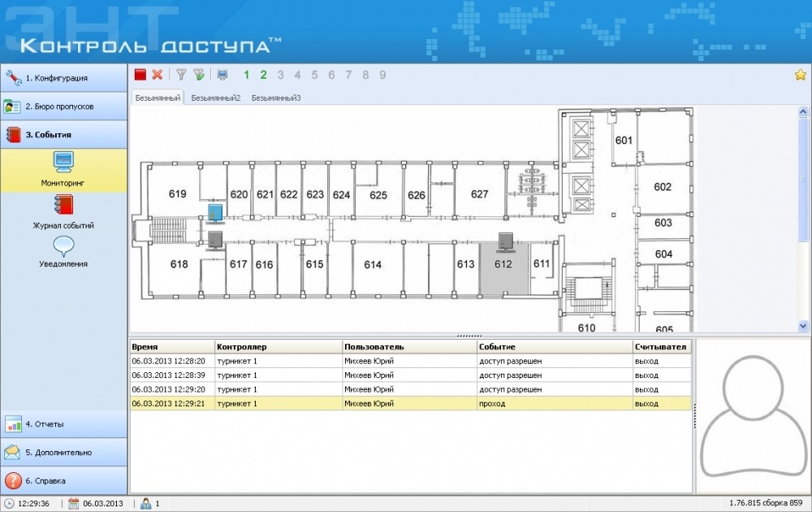Image resolution: width=812 pixels, height=512 pixels.
Task: Click the user photo placeholder
Action: click(x=753, y=415)
